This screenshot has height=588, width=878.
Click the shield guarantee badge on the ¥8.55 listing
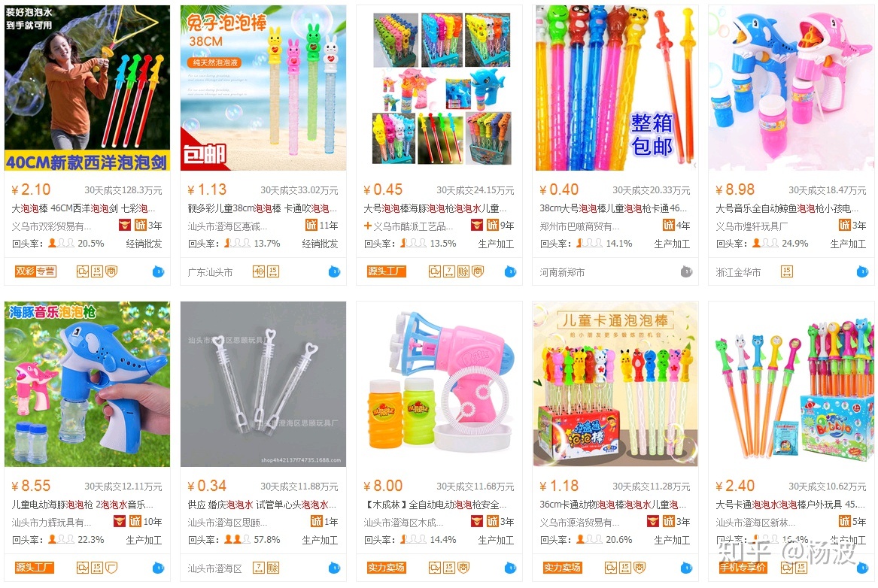click(111, 568)
